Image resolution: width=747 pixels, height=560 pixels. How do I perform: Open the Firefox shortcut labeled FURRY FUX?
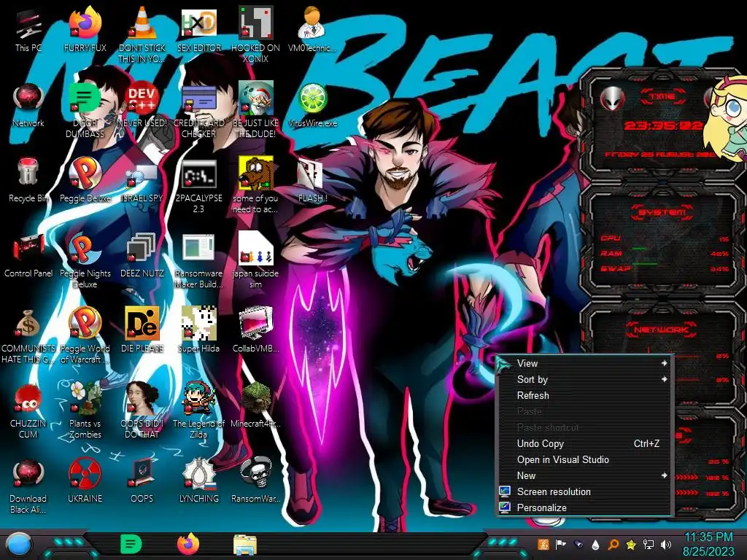click(85, 24)
